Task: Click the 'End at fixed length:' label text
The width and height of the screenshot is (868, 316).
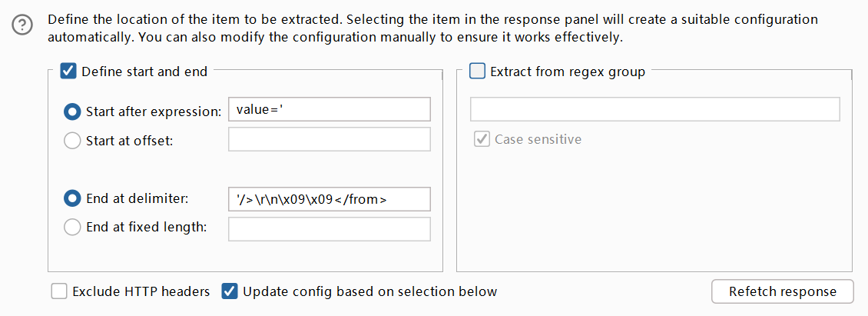Action: pyautogui.click(x=146, y=227)
